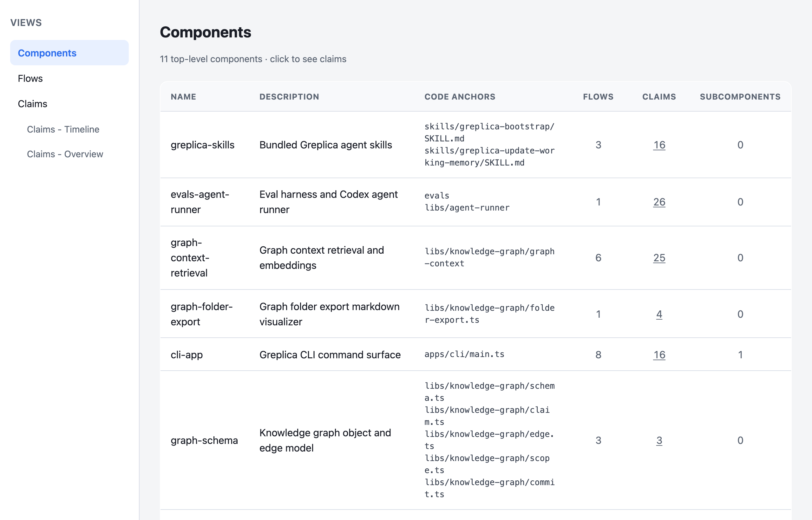Open the Claims view

click(x=32, y=104)
